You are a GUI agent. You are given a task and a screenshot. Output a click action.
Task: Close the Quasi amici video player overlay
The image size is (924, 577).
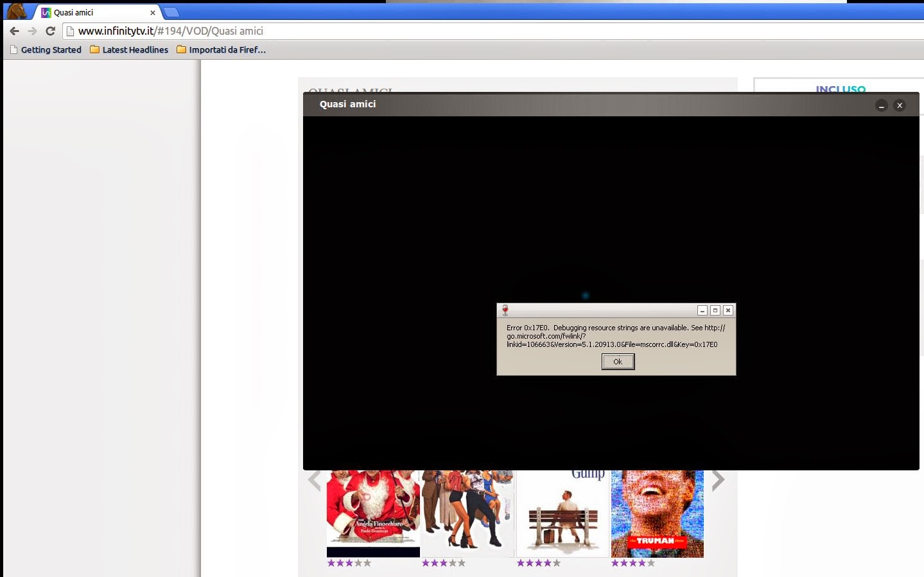pyautogui.click(x=900, y=105)
